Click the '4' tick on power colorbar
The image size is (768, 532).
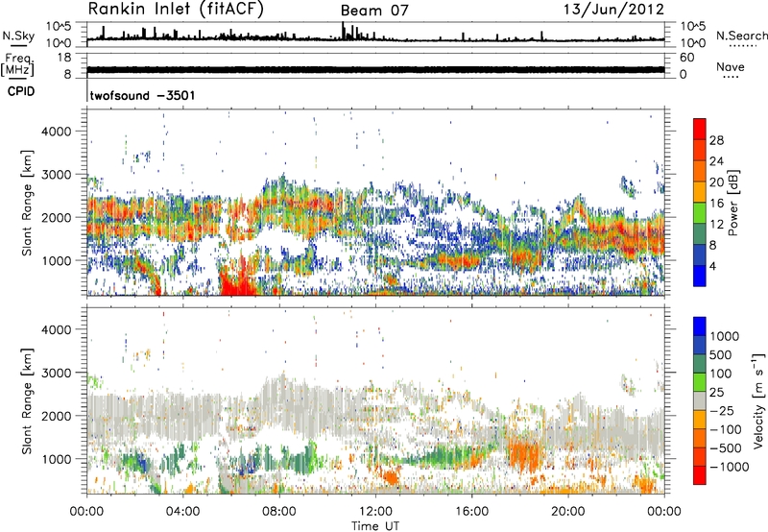point(712,266)
